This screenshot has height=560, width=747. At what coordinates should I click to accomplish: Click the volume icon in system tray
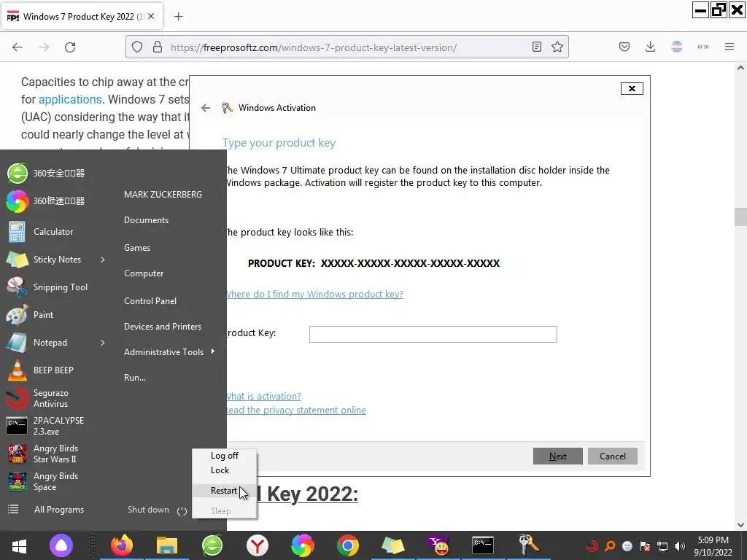click(x=680, y=546)
